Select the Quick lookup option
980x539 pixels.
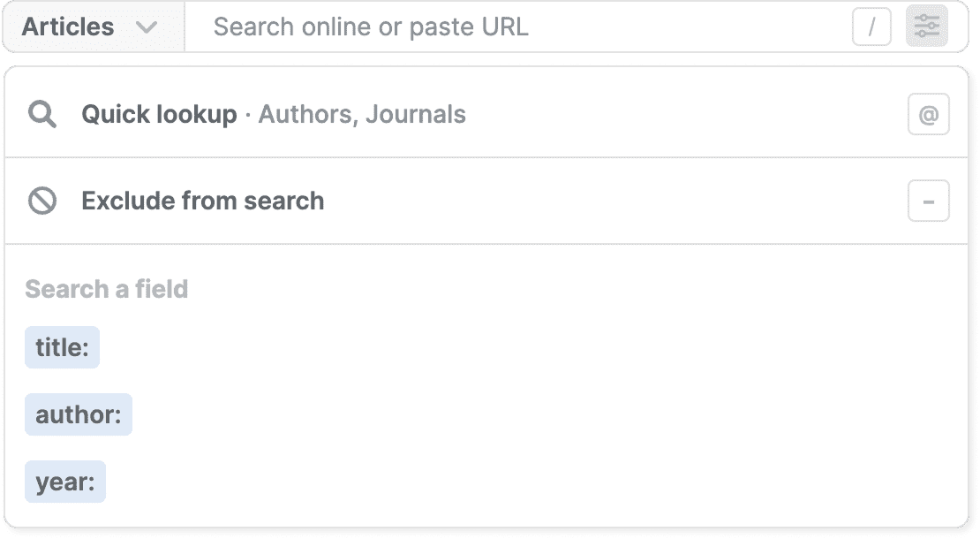(x=159, y=114)
